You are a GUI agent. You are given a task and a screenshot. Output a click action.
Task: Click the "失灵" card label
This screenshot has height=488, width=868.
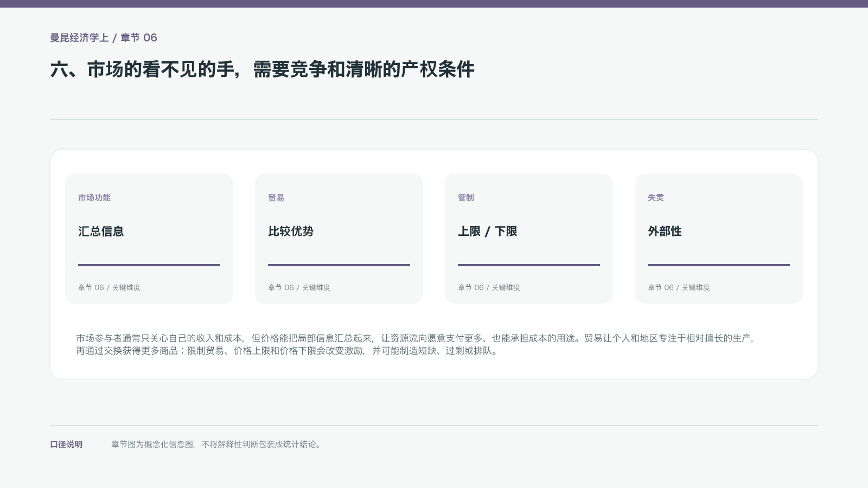656,198
